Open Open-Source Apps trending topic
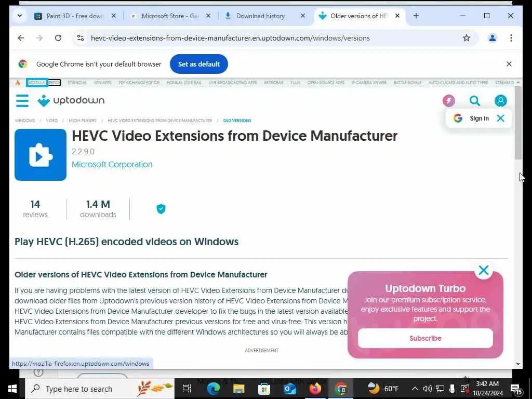 point(326,83)
